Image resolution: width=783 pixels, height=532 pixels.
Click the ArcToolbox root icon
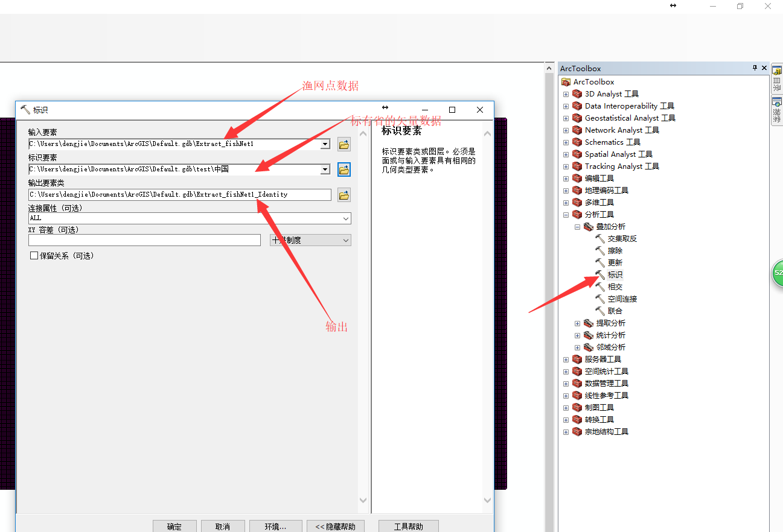pos(566,82)
